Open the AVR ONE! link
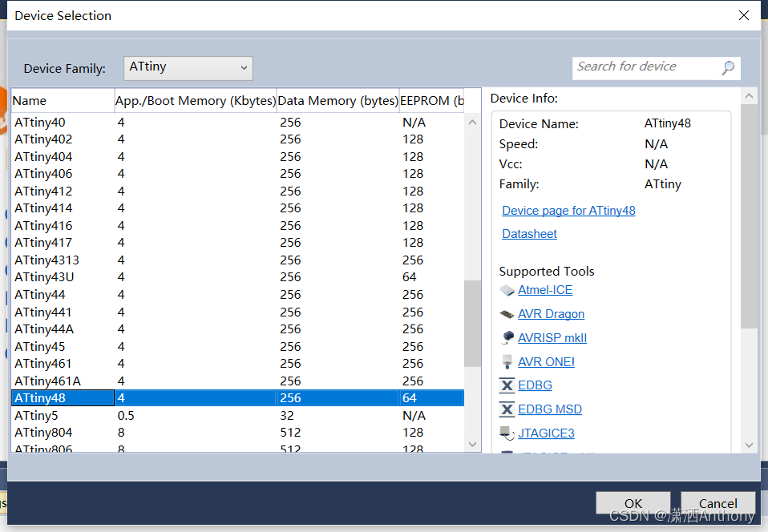 coord(546,361)
